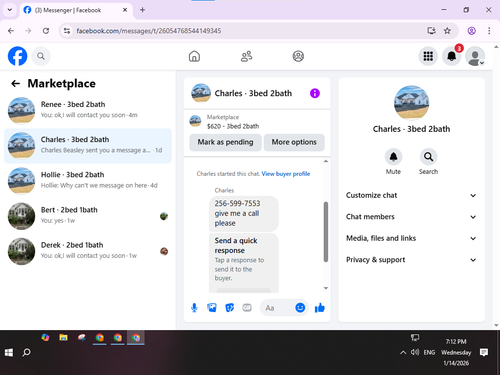Attach a photo using the image icon

pos(212,308)
